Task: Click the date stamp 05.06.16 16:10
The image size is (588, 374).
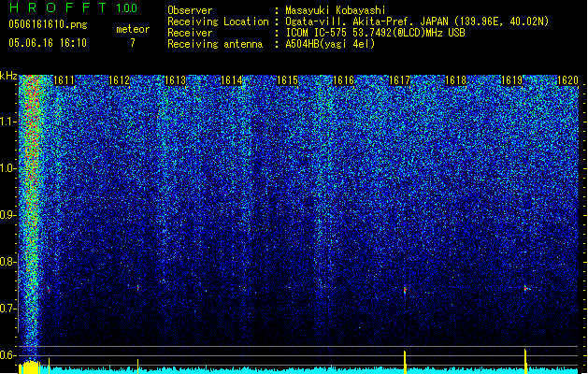Action: [x=48, y=43]
